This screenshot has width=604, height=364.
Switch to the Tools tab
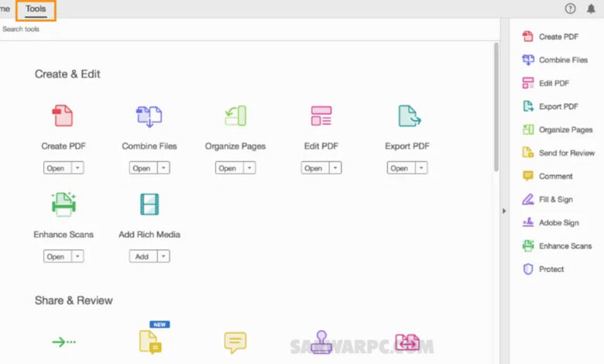36,9
